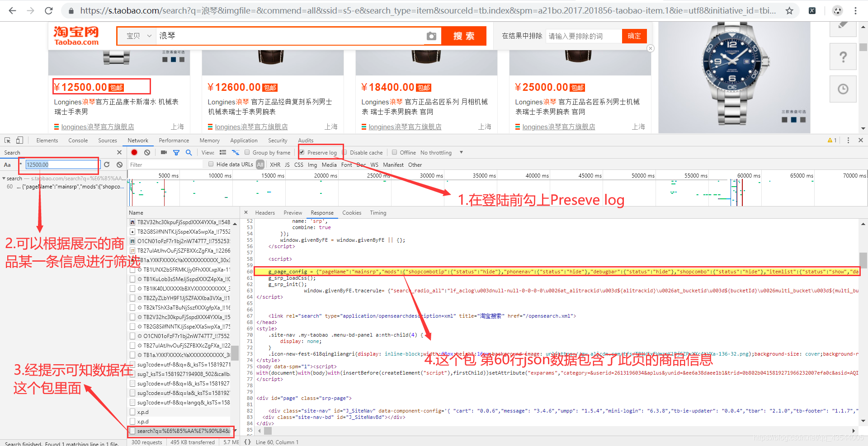The image size is (868, 446).
Task: Enable the Disable cache checkbox
Action: [344, 152]
